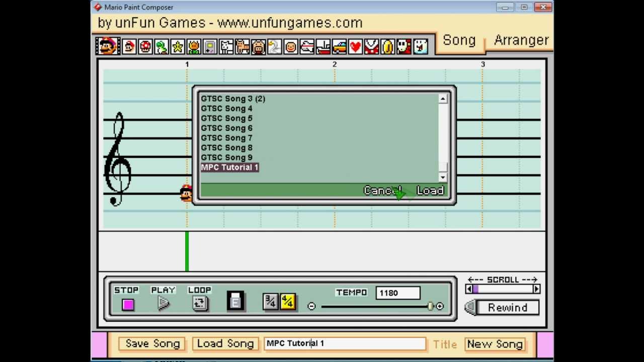
Task: Select the Swan instrument icon
Action: pos(275,47)
